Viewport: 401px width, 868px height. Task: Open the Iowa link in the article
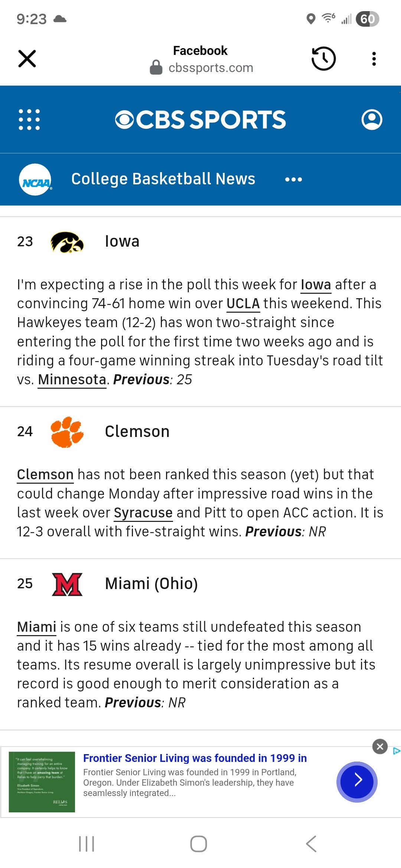316,285
